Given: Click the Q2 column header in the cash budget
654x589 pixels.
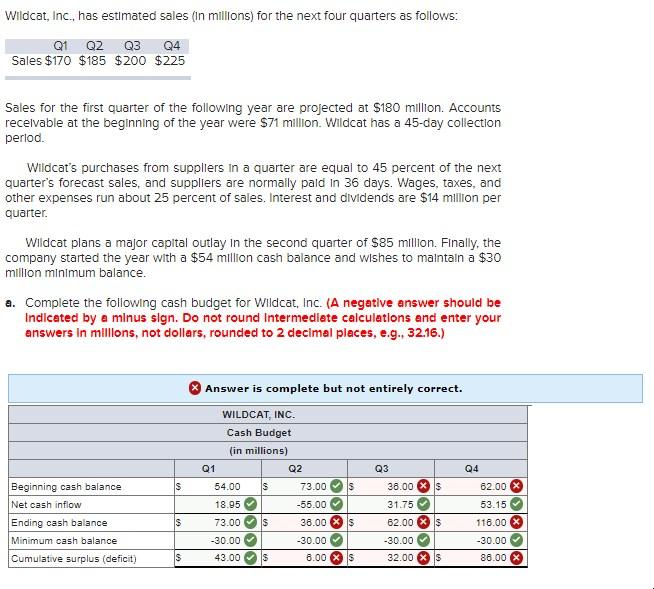Looking at the screenshot, I should tap(295, 468).
